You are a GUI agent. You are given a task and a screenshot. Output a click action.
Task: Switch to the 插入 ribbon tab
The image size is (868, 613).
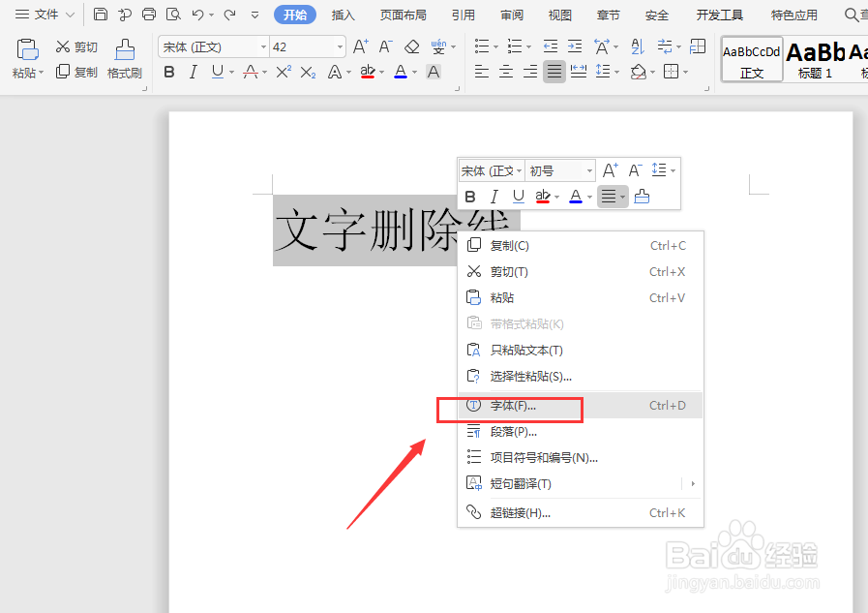click(343, 15)
